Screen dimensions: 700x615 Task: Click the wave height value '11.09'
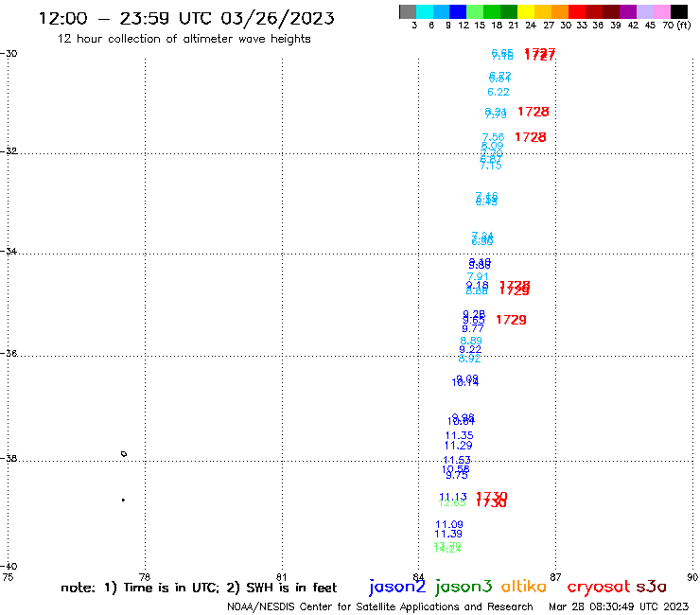[449, 525]
